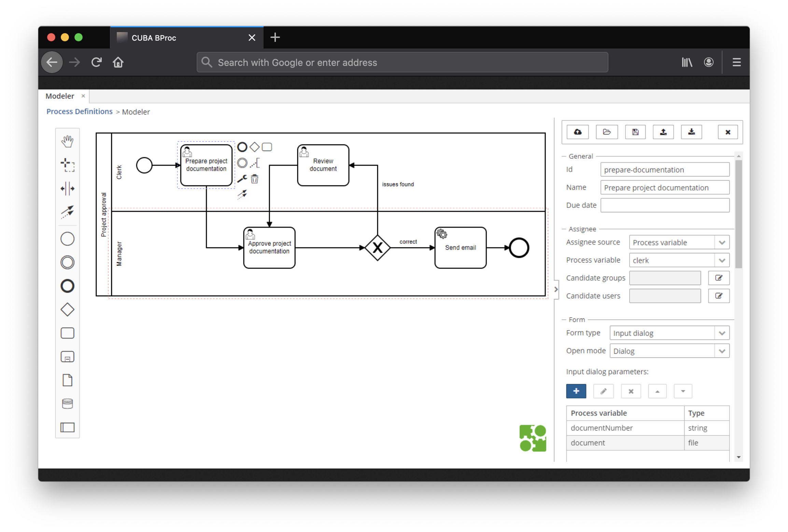Select the Modeler tab

pyautogui.click(x=60, y=96)
